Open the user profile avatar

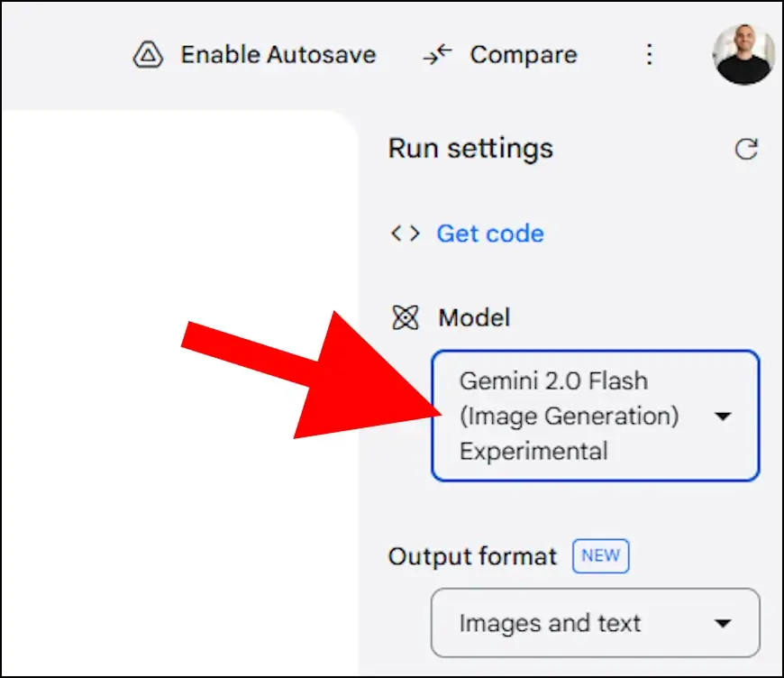pyautogui.click(x=743, y=54)
